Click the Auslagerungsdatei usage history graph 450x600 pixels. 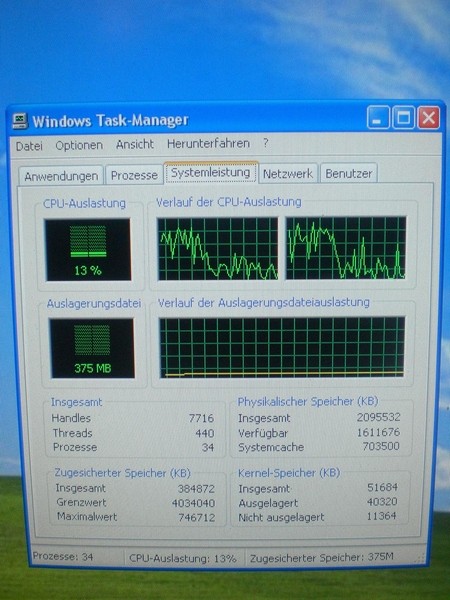pyautogui.click(x=282, y=347)
